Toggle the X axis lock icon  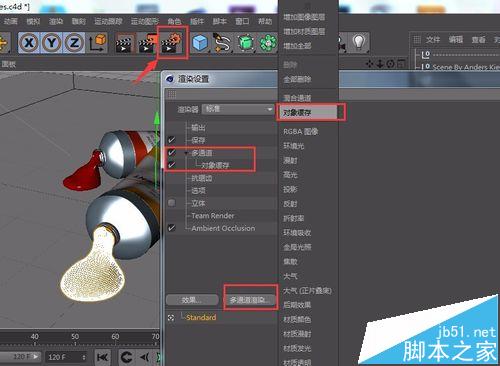click(29, 43)
